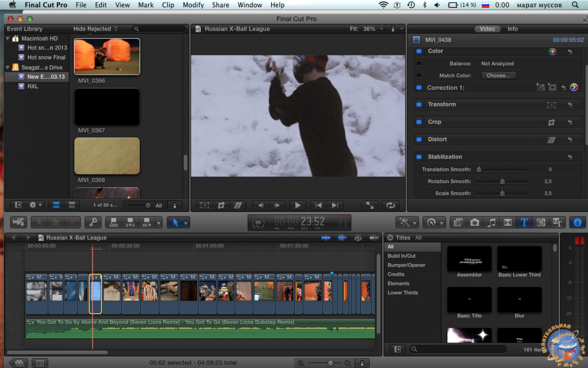Open Spotlight search magnifier in menu bar

575,5
